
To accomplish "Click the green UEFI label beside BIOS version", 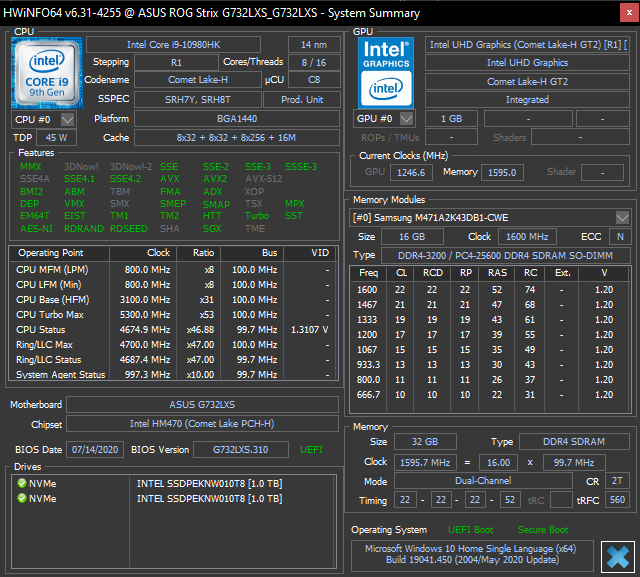I will coord(312,449).
